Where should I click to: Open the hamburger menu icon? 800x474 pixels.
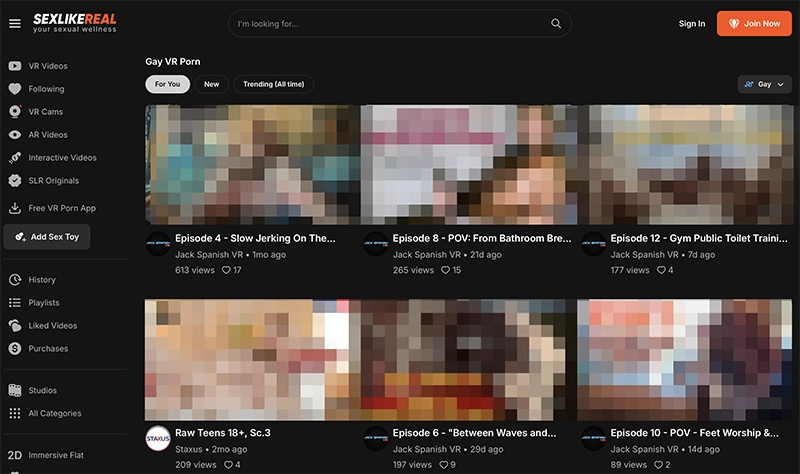coord(14,23)
